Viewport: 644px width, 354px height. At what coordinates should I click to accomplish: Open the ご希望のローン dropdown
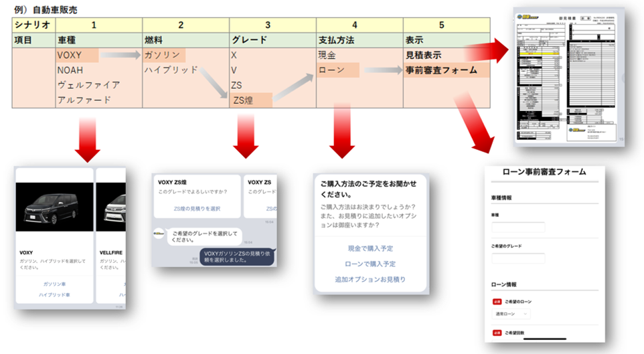(x=512, y=313)
